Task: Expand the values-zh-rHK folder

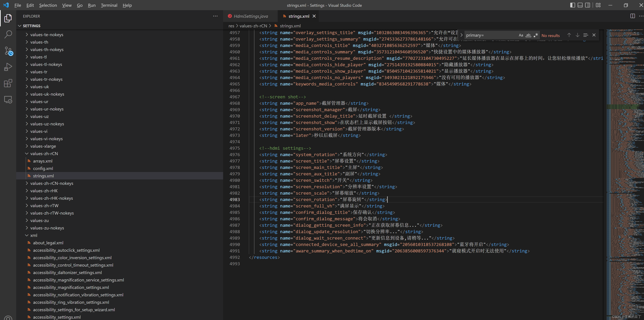Action: click(x=120, y=191)
